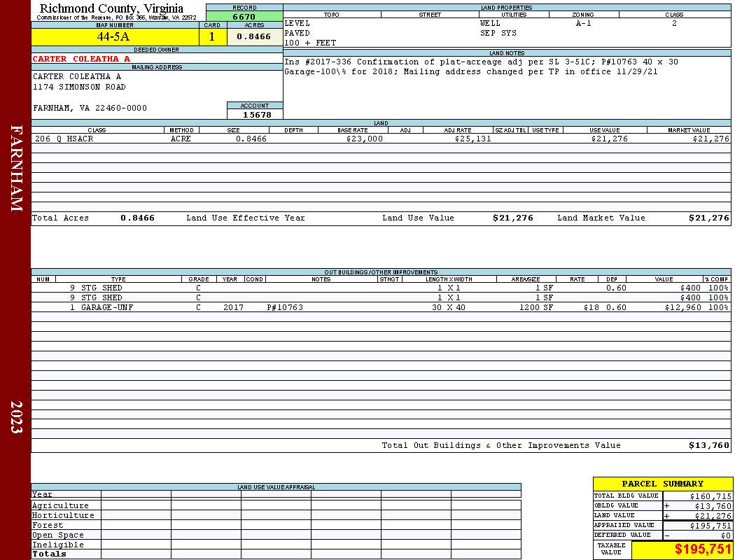Viewport: 735px width, 560px height.
Task: Click garage rate $18
Action: [x=591, y=308]
